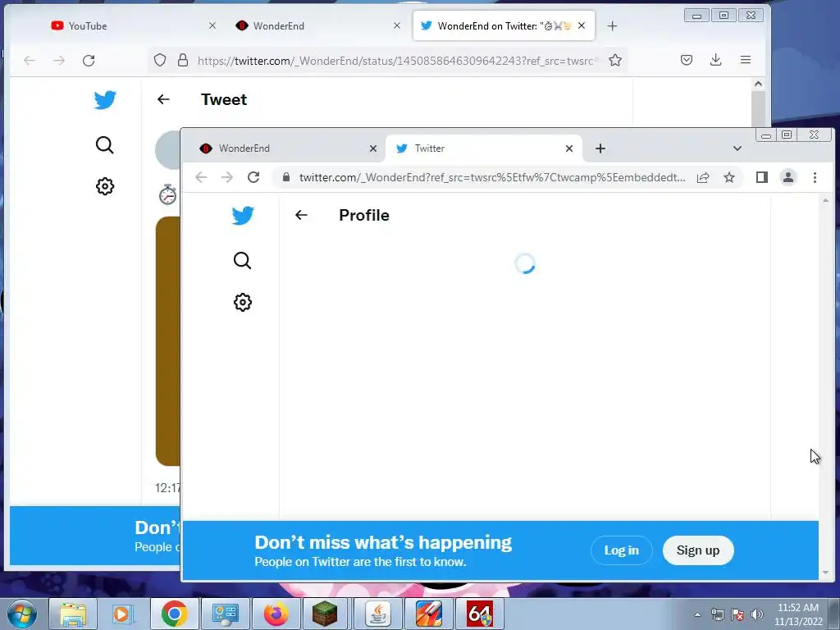Click Sign up button on Twitter banner
Screen dimensions: 840x630
tap(697, 550)
